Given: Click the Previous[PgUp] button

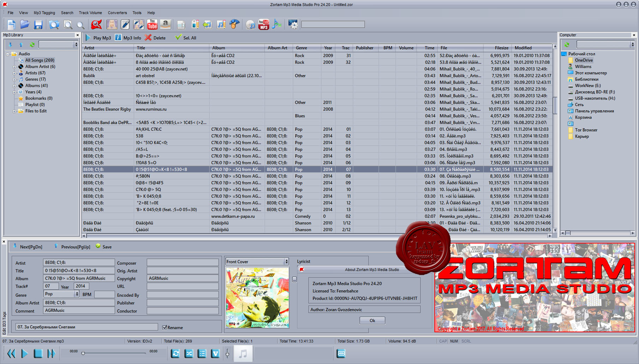Looking at the screenshot, I should coord(72,247).
